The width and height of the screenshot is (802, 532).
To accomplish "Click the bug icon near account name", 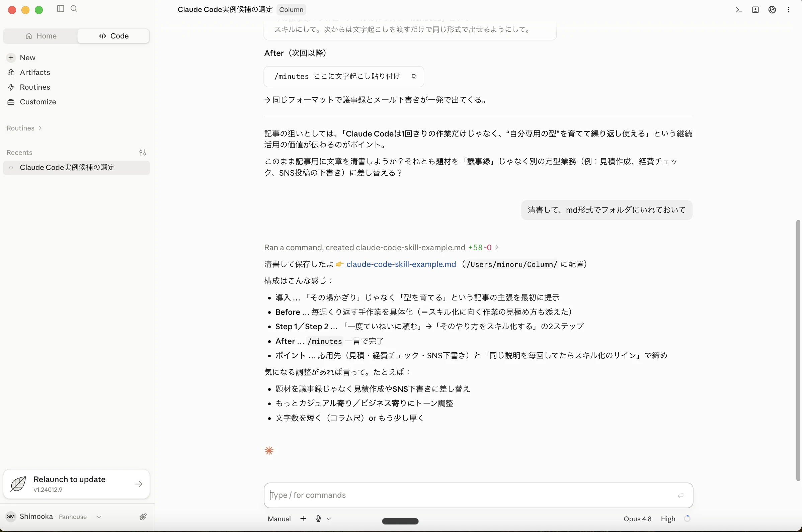I will (x=143, y=517).
